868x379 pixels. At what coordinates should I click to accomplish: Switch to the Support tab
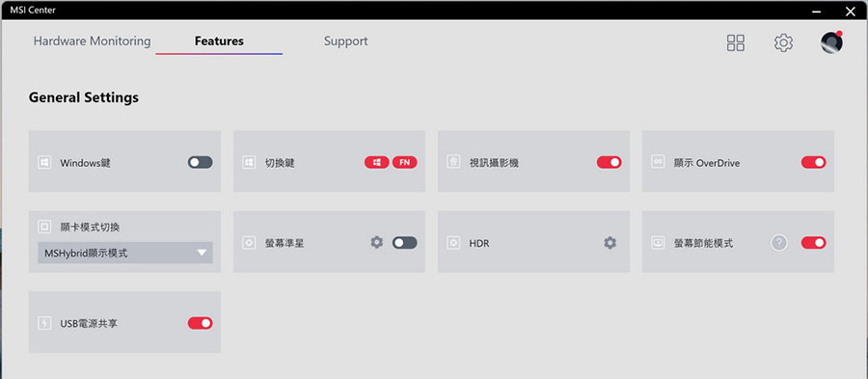(346, 41)
